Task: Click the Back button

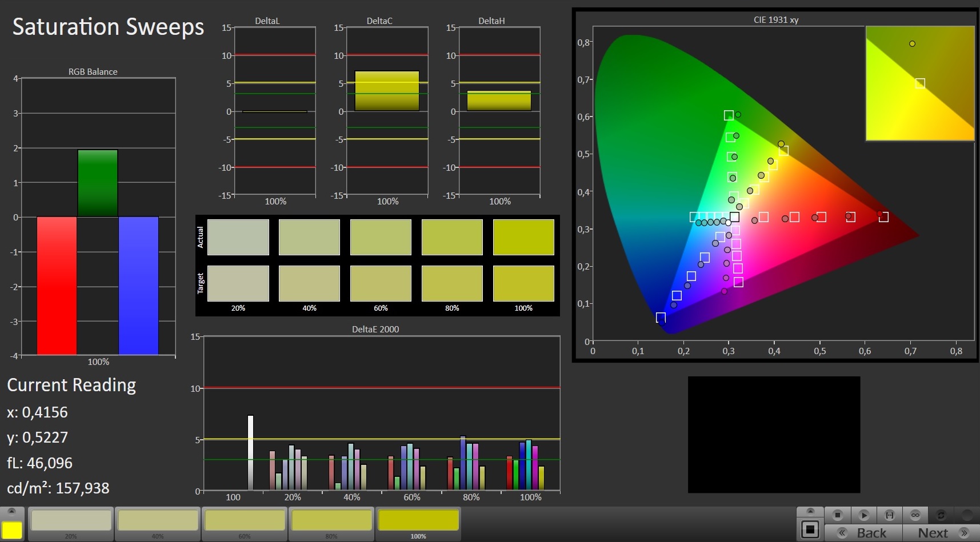Action: click(863, 533)
